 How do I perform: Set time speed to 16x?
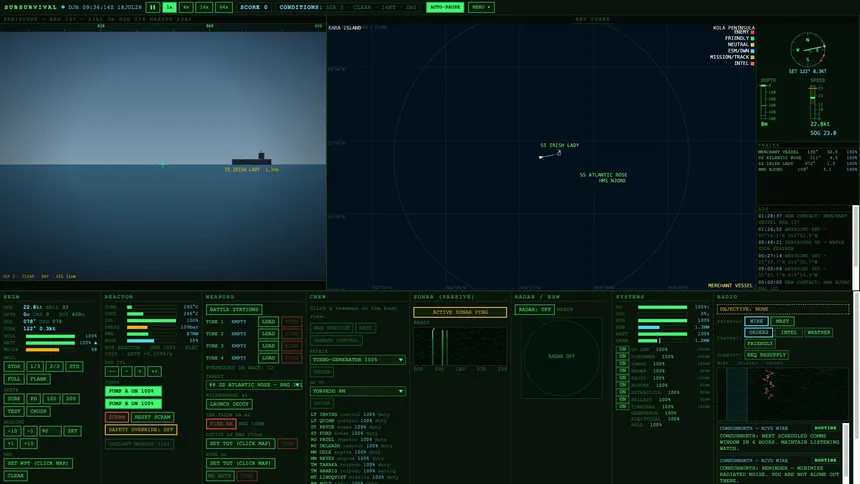tap(204, 7)
